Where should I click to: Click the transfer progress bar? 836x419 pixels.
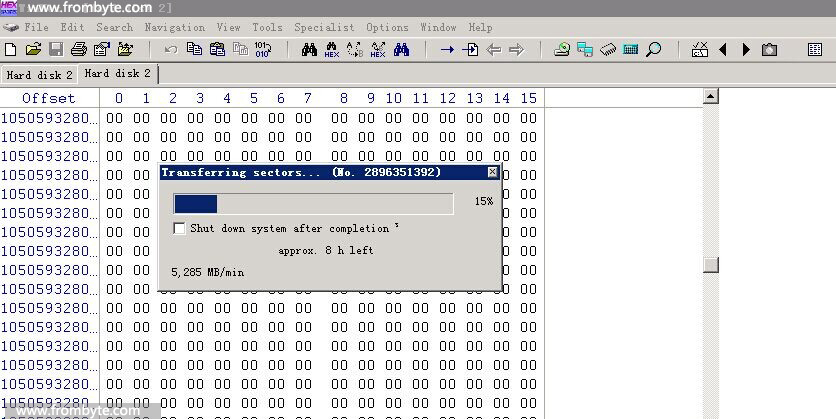point(319,204)
